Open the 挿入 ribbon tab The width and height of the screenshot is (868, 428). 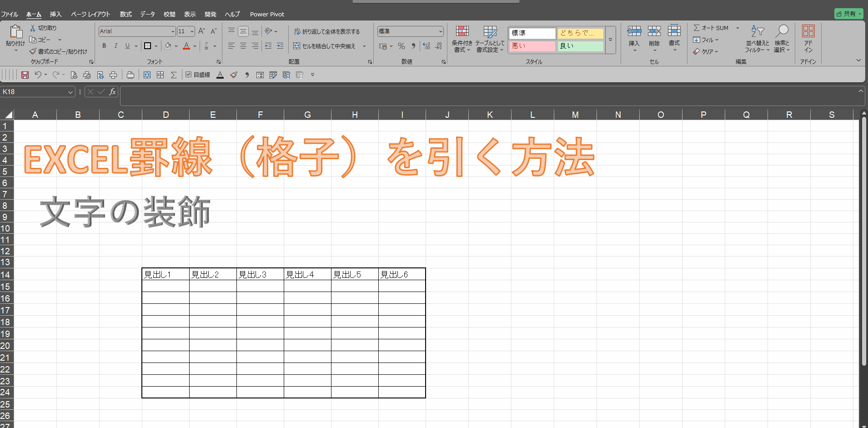[x=55, y=14]
